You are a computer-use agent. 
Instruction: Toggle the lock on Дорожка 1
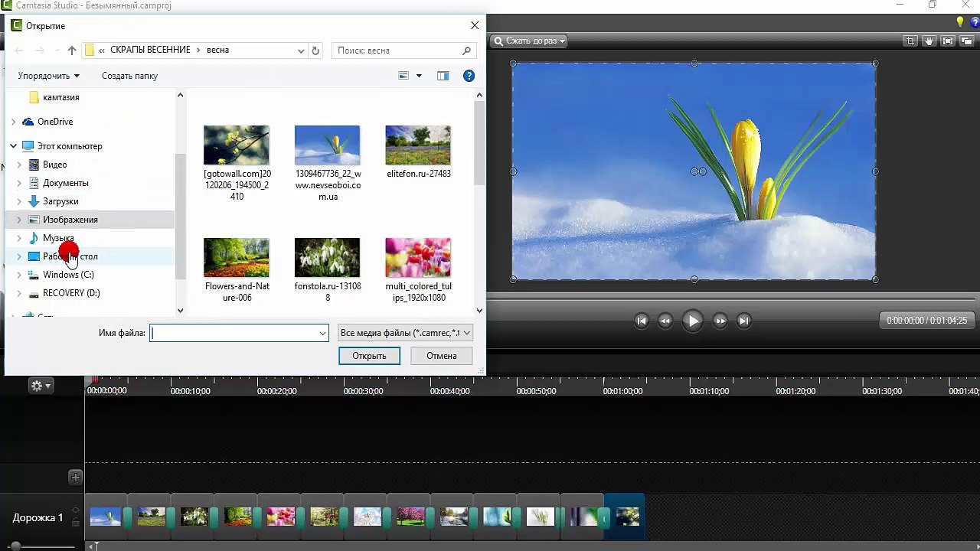76,523
